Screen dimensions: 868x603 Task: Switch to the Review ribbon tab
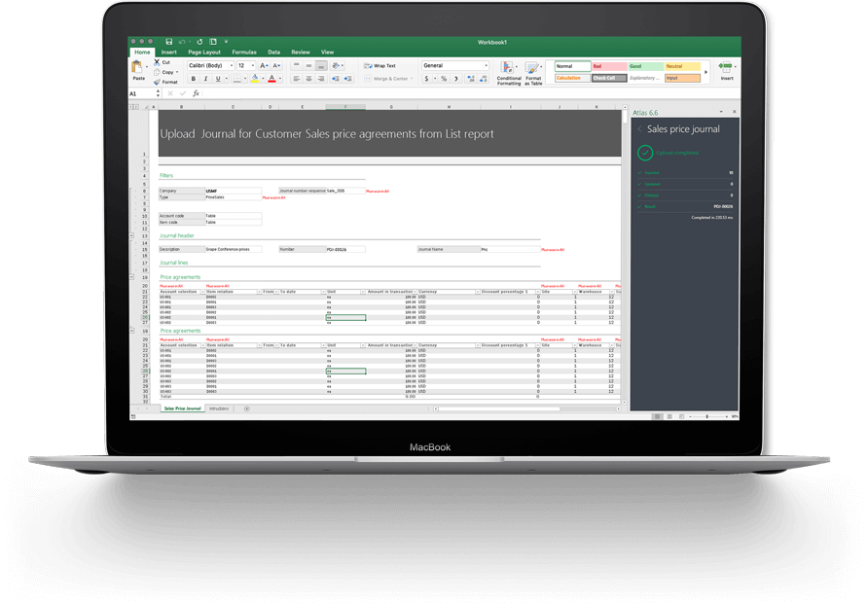point(301,52)
